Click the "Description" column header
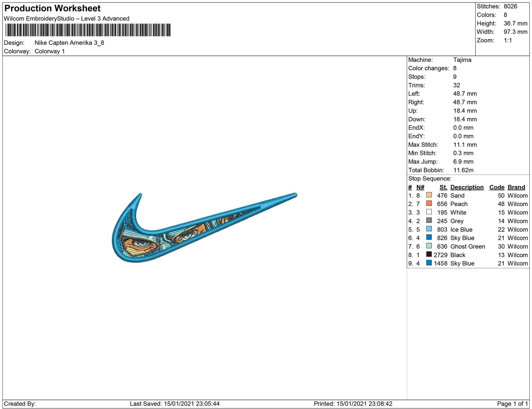 467,187
